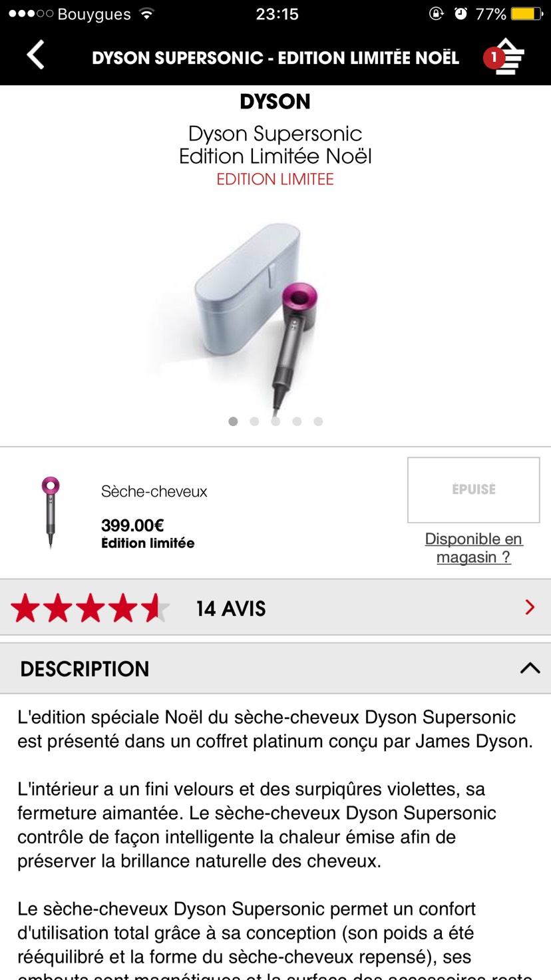The height and width of the screenshot is (980, 551).
Task: Tap the 14 AVIS label
Action: 231,609
